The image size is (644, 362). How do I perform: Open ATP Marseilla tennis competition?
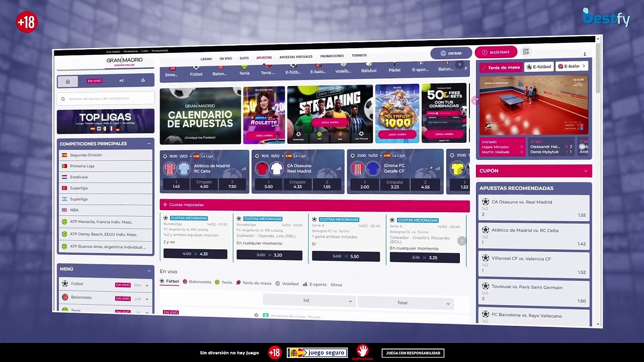coord(106,222)
